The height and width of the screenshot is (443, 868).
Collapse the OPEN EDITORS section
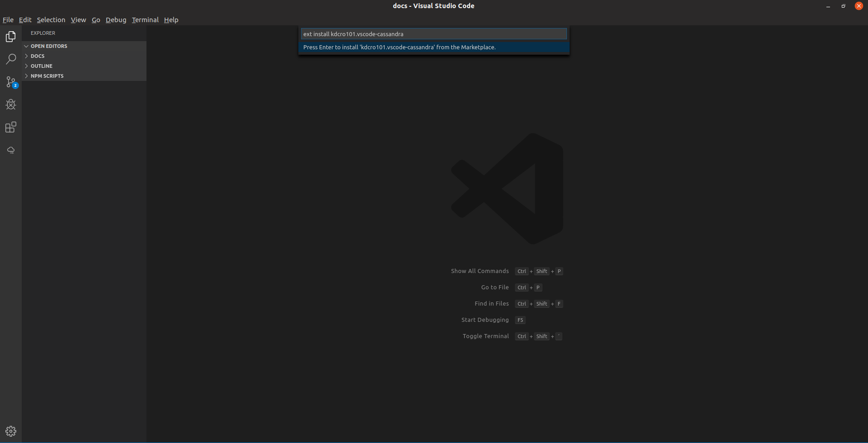click(x=50, y=46)
